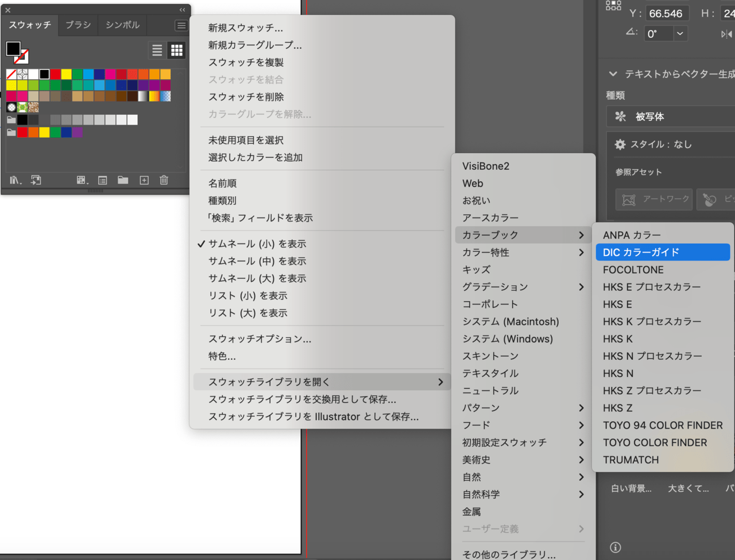Click the info icon at bottom right
This screenshot has height=560, width=735.
pyautogui.click(x=615, y=547)
